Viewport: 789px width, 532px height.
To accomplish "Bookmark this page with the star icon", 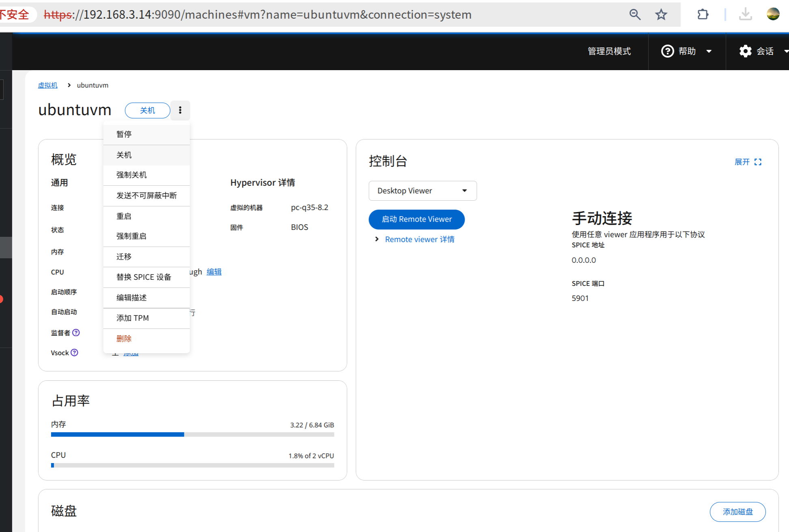I will coord(661,15).
